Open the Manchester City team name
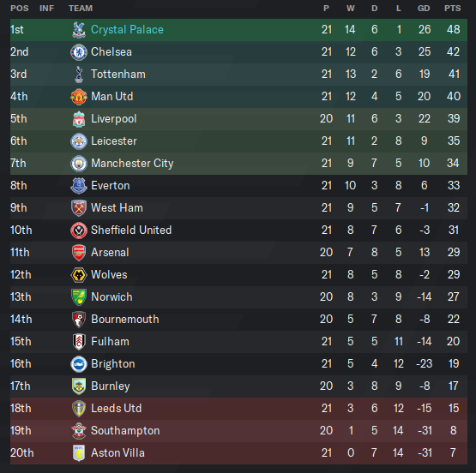This screenshot has width=476, height=473. 132,164
